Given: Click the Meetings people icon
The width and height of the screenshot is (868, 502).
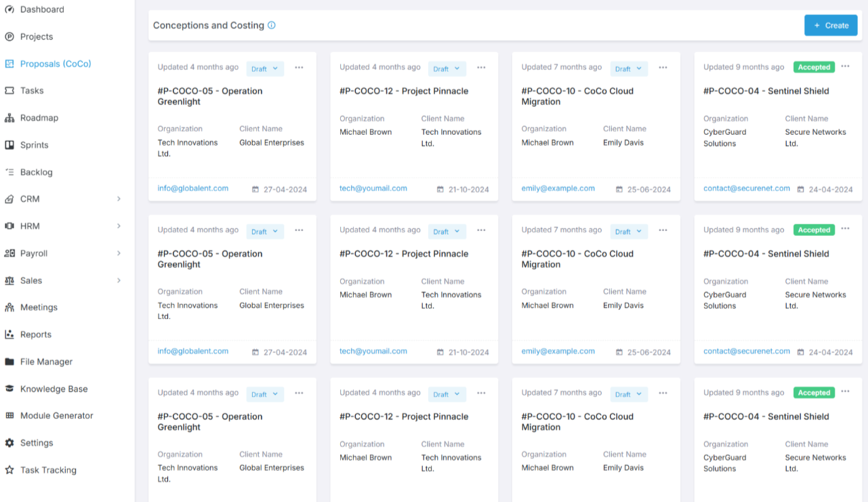Looking at the screenshot, I should pos(9,308).
